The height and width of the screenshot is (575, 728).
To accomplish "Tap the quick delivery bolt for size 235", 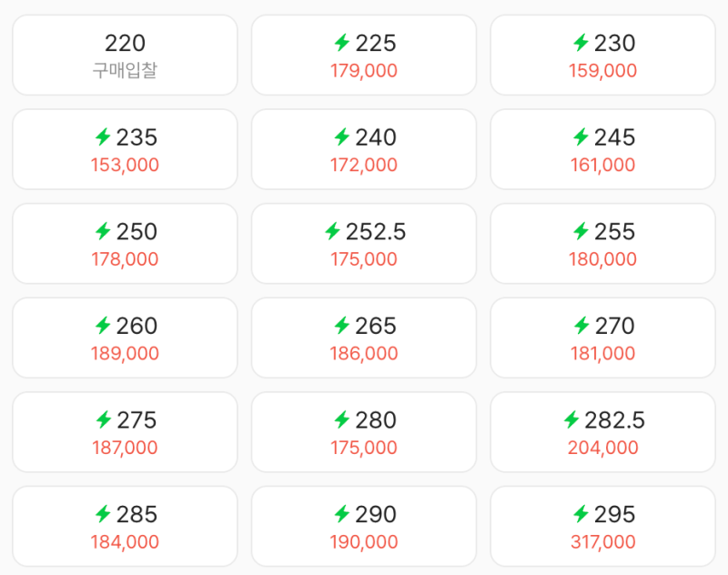I will pyautogui.click(x=103, y=136).
